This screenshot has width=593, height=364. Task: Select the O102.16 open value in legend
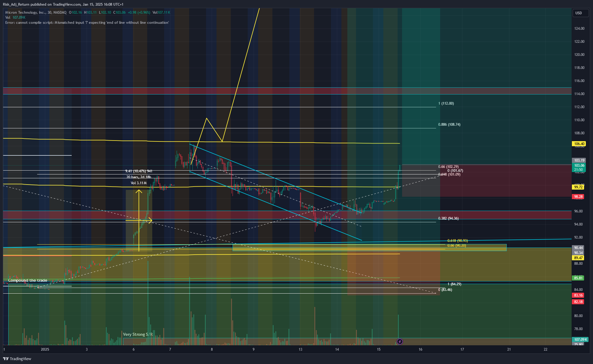pyautogui.click(x=75, y=12)
